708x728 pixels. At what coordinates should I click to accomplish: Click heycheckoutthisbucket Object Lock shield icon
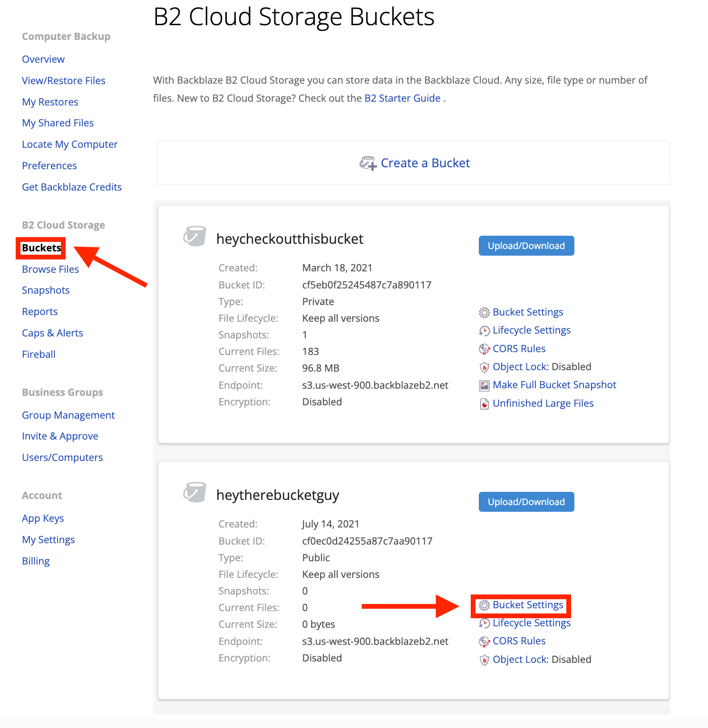[x=484, y=367]
